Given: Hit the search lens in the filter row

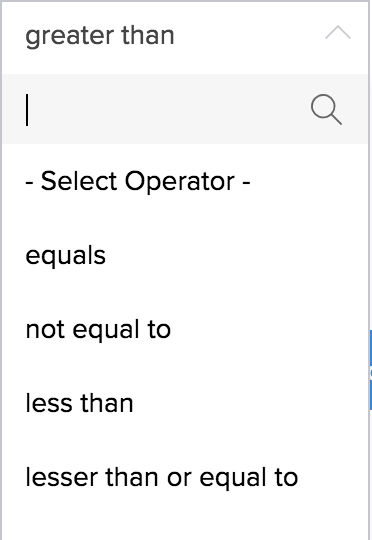Looking at the screenshot, I should coord(326,109).
